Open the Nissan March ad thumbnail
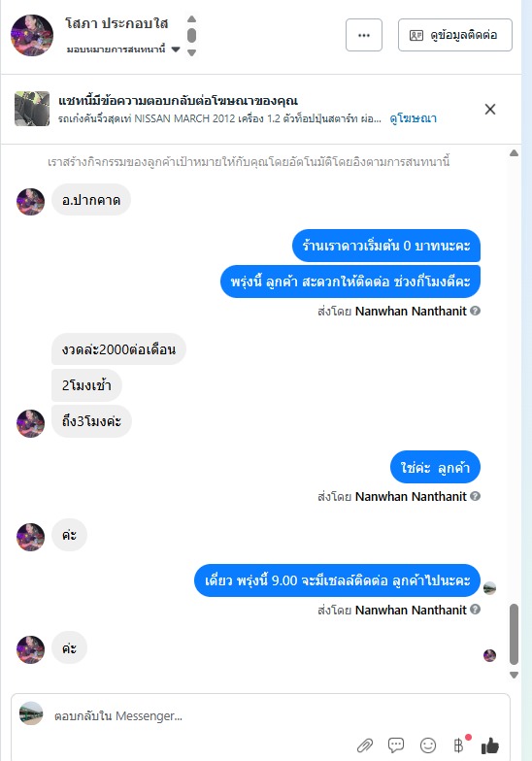 (32, 109)
